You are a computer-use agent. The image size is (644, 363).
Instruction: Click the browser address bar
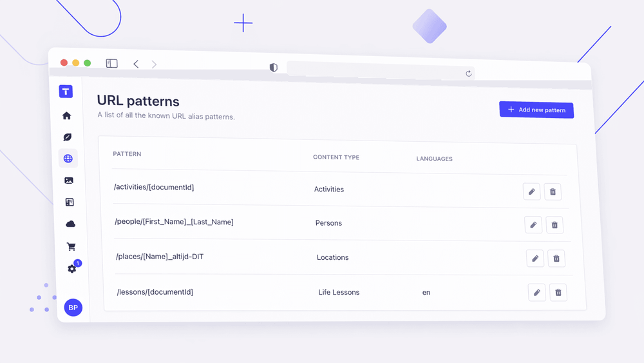(381, 70)
